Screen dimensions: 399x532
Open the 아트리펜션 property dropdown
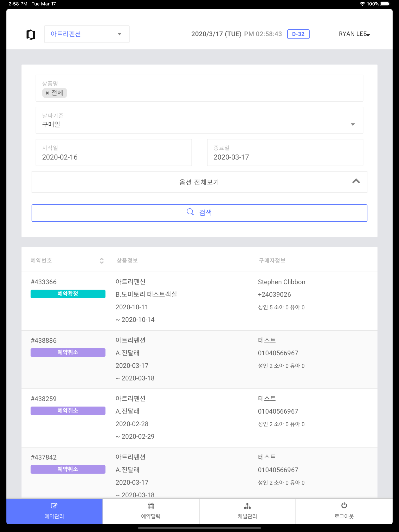coord(87,34)
